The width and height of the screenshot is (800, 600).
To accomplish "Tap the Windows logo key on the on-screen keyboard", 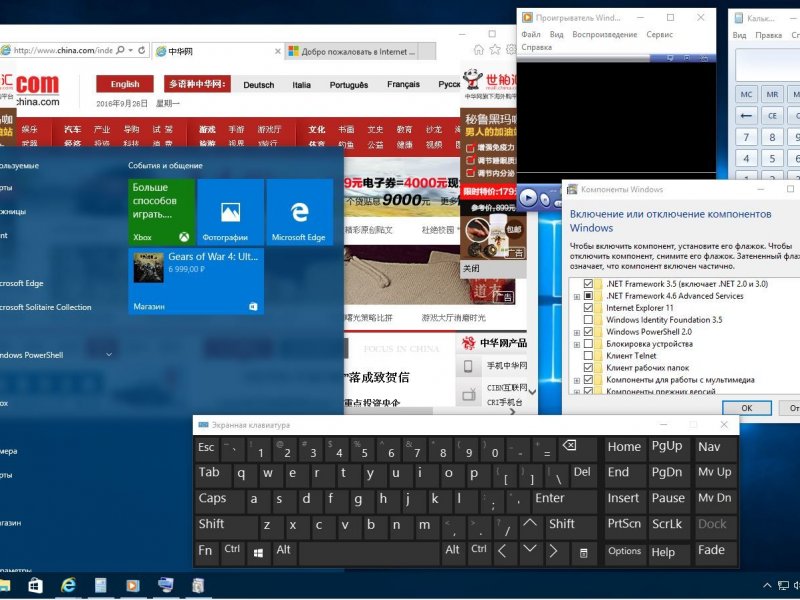I will tap(258, 552).
